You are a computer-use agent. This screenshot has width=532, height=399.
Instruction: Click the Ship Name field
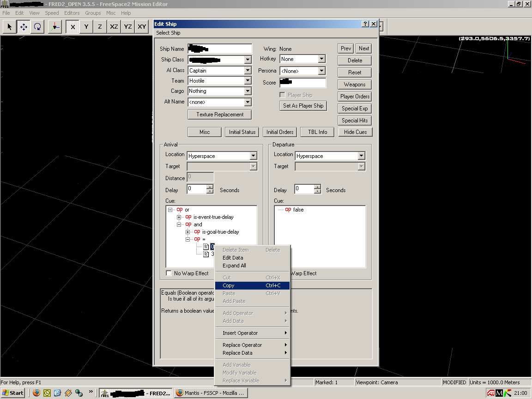tap(220, 48)
